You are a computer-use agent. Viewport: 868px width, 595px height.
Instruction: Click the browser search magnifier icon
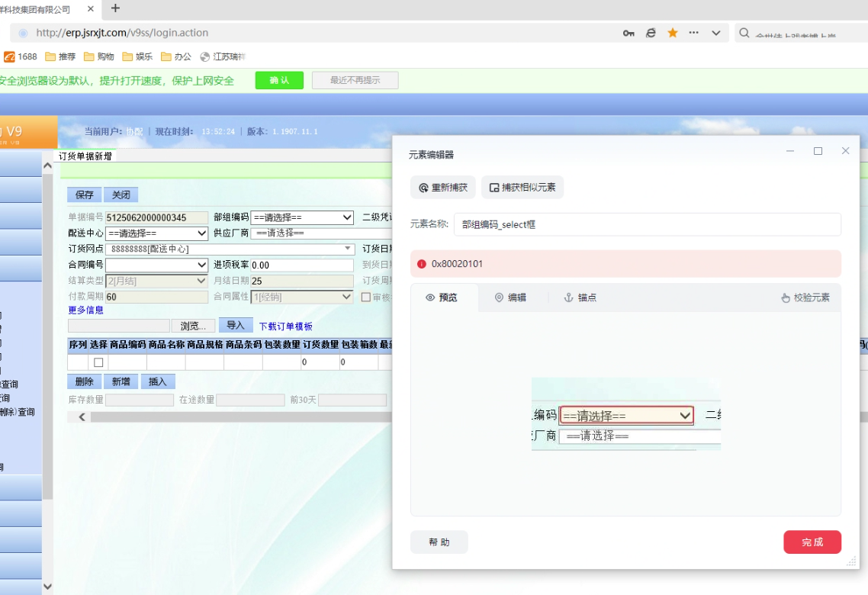pos(744,33)
